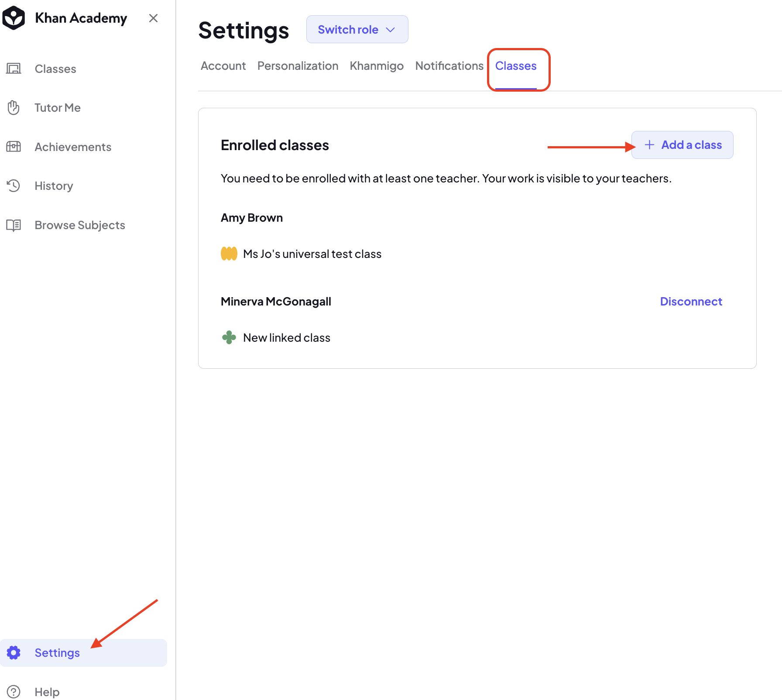Click the plus icon in Add a class
Image resolution: width=782 pixels, height=700 pixels.
pos(649,145)
